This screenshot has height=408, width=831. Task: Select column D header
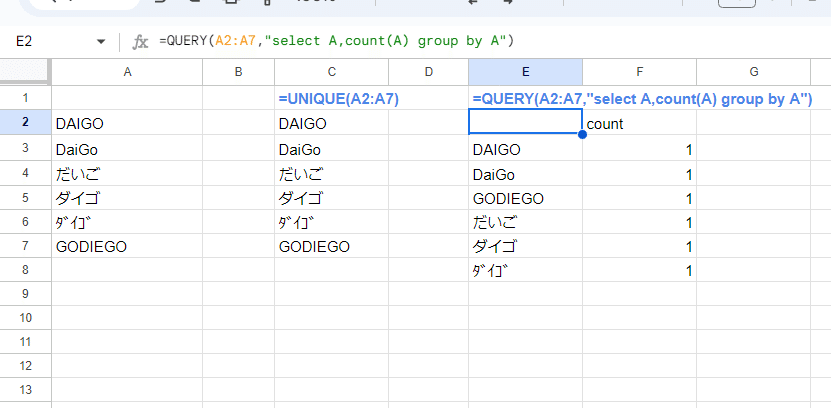click(429, 72)
